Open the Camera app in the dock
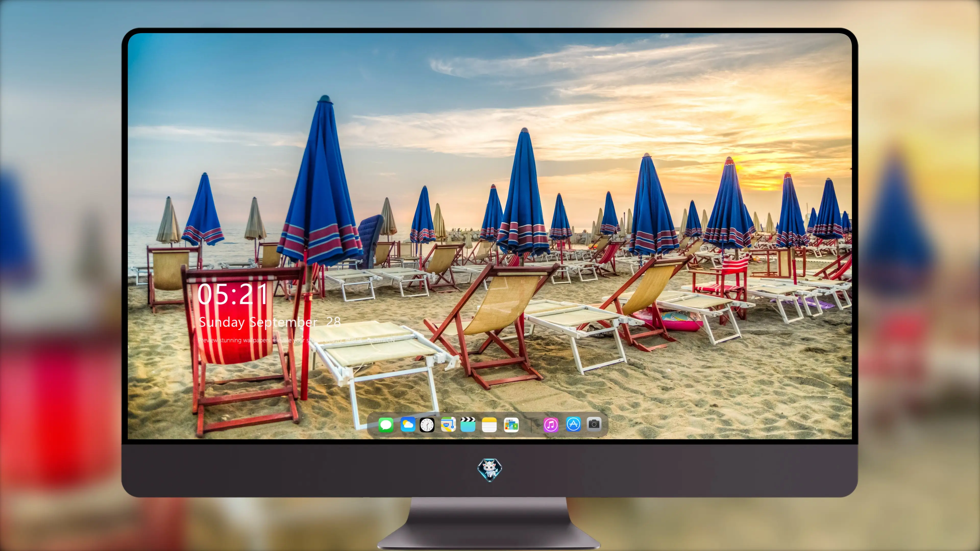 [594, 424]
